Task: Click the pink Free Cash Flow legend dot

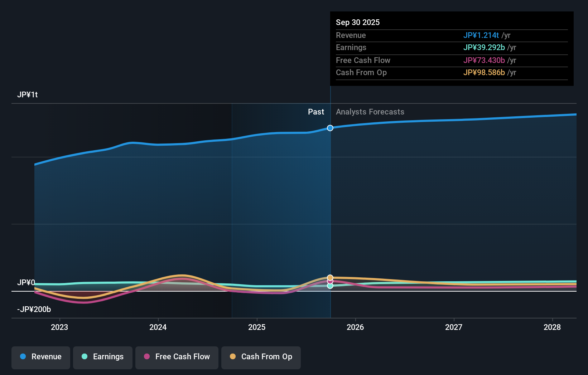Action: pos(147,357)
